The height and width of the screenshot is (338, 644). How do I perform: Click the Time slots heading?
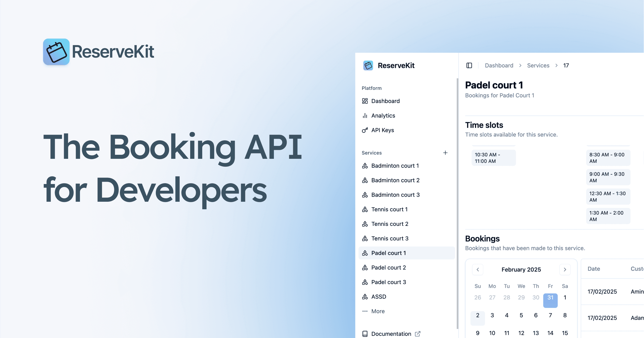[484, 125]
